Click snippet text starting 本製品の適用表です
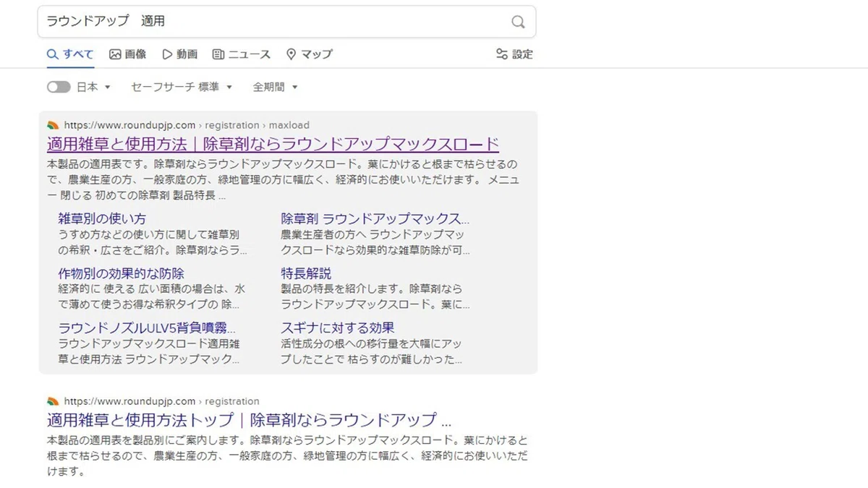Screen dimensions: 868x488 [x=283, y=179]
